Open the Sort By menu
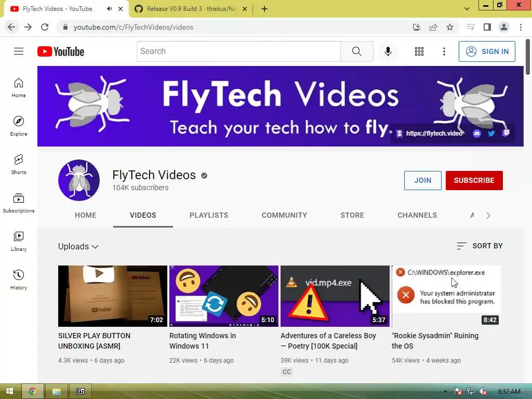 [x=480, y=246]
